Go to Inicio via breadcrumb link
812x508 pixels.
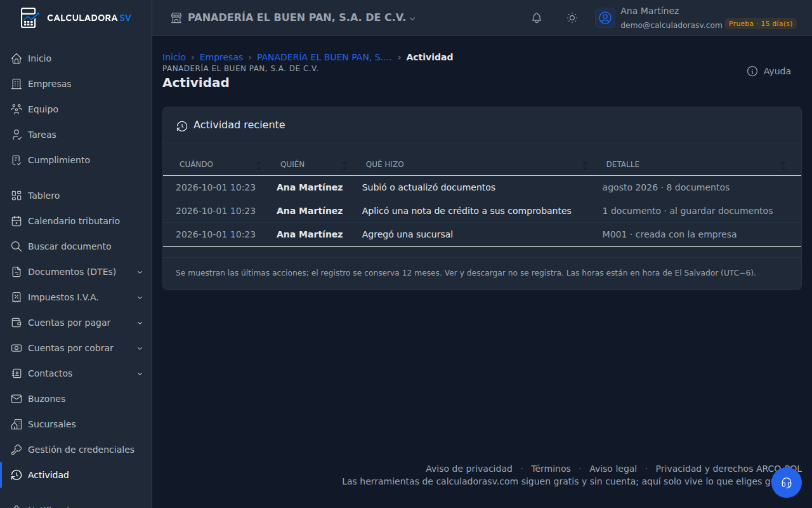coord(174,57)
